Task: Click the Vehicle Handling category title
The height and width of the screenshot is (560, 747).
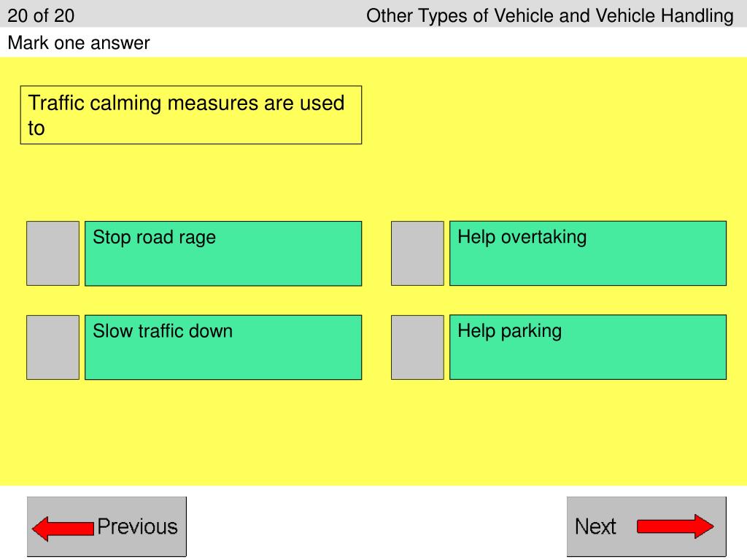Action: tap(550, 16)
